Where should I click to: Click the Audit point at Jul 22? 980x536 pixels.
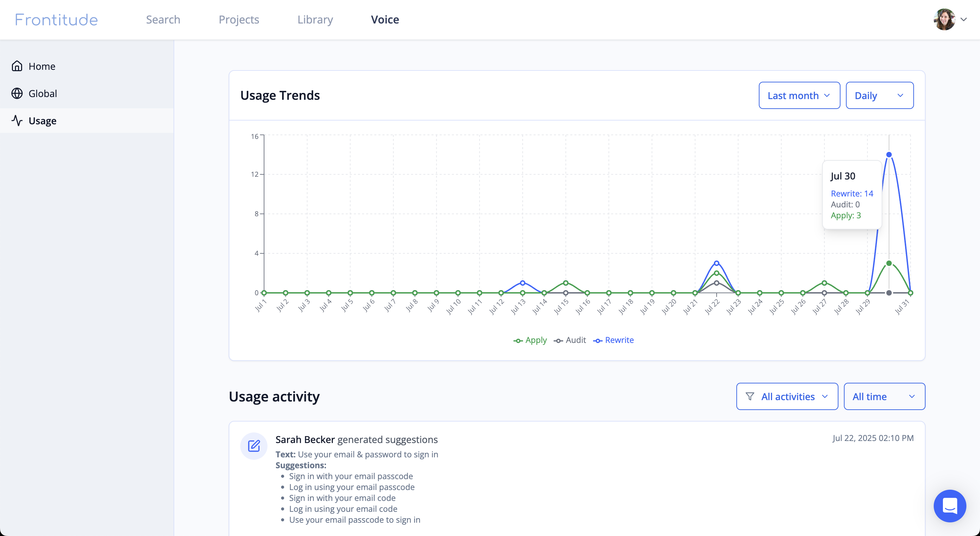(x=716, y=283)
